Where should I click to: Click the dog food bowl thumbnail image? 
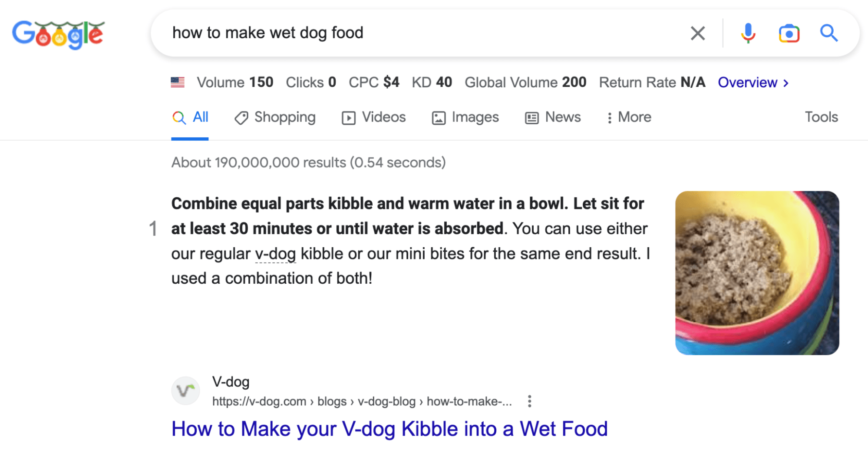757,272
